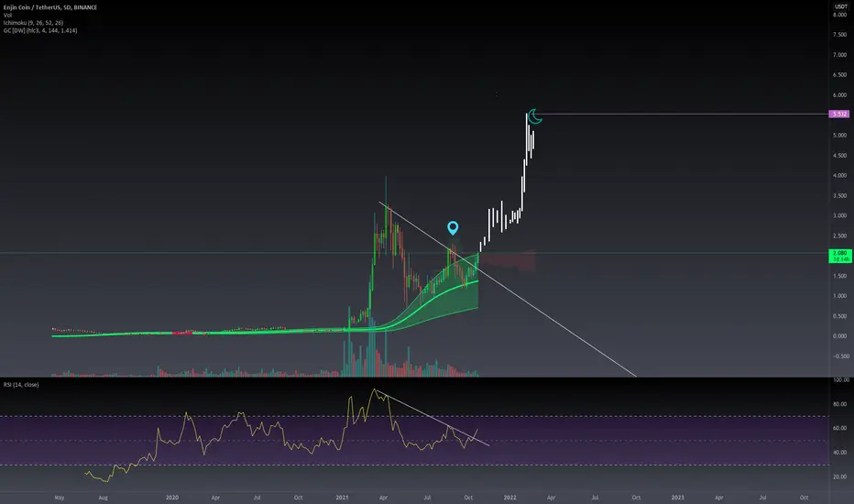Viewport: 854px width, 504px height.
Task: Click the 8.000 price axis value
Action: coord(839,15)
